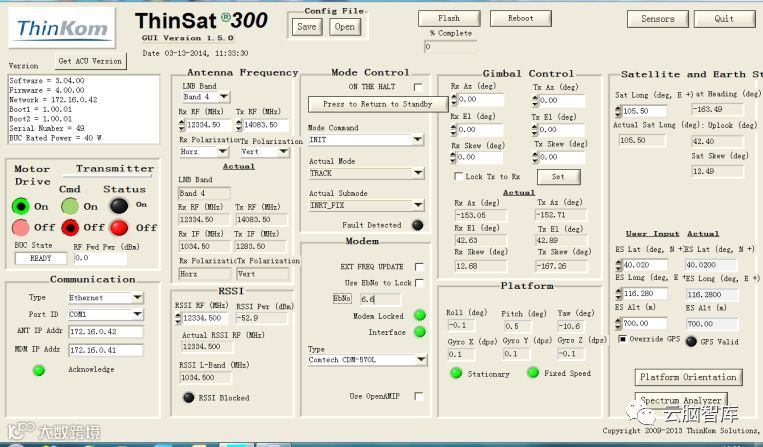
Task: Click the Fixed Speed indicator LED
Action: (533, 373)
